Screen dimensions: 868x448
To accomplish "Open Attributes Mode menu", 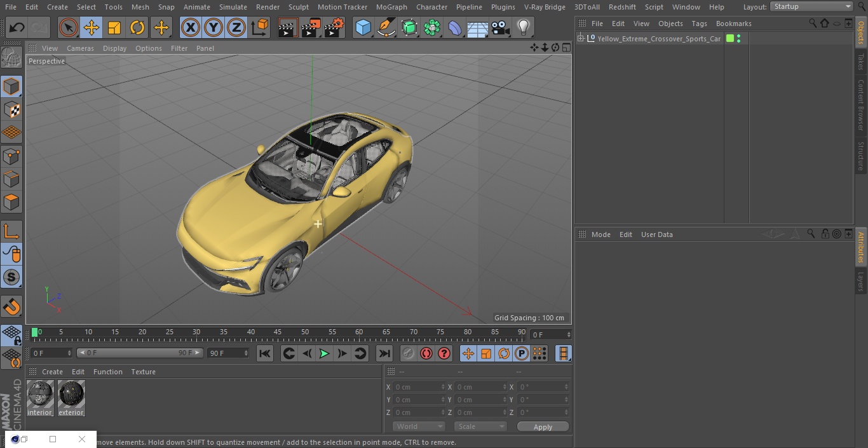I will (600, 234).
